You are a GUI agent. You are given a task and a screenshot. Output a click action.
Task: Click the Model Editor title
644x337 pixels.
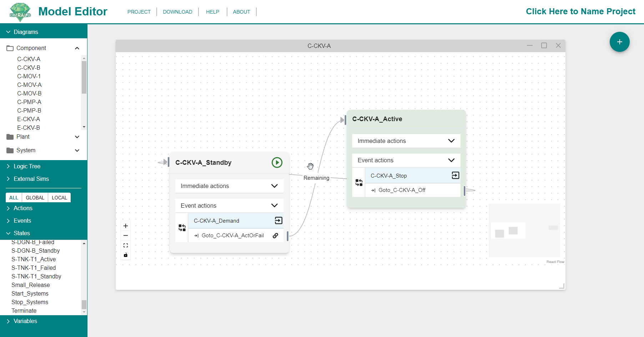(x=73, y=11)
